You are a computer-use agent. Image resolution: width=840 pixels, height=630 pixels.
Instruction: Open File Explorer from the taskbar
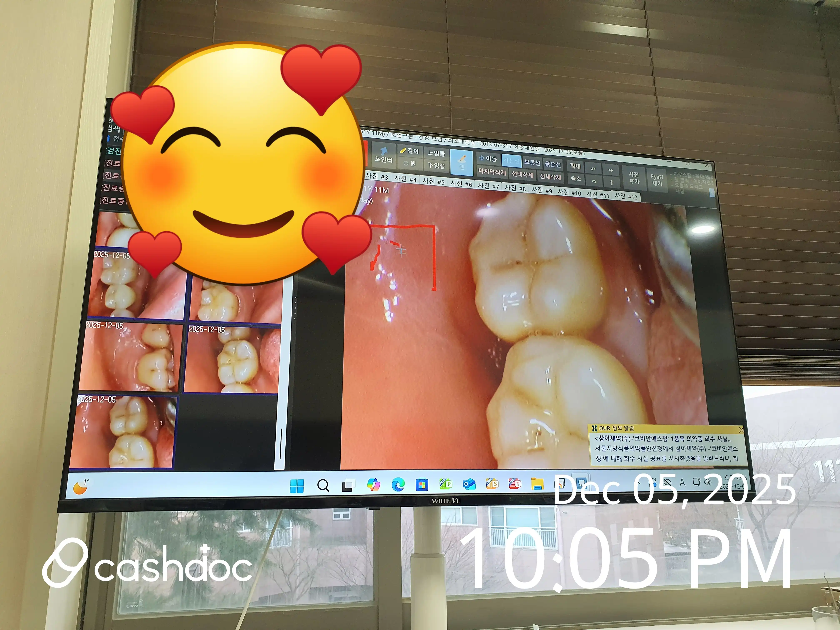coord(537,484)
